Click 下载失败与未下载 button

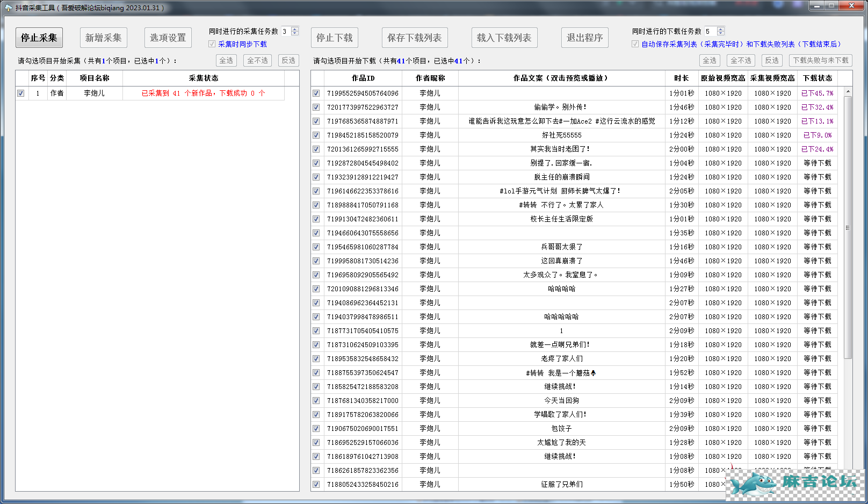pyautogui.click(x=821, y=61)
